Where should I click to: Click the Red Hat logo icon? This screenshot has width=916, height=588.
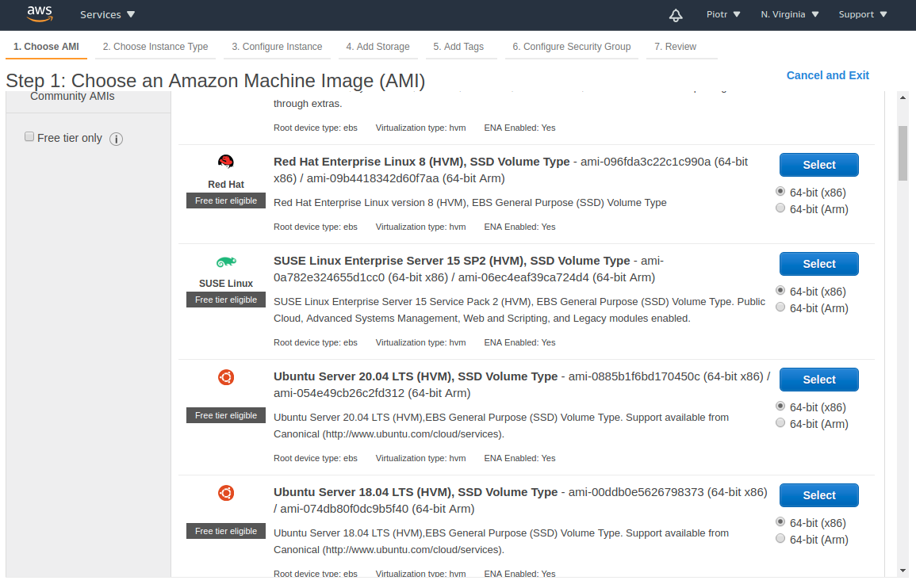pyautogui.click(x=226, y=162)
